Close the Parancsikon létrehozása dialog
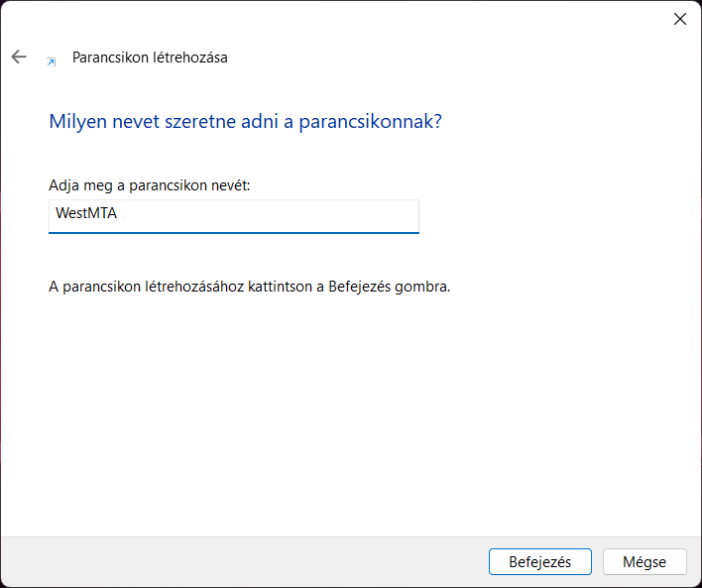 (x=679, y=19)
